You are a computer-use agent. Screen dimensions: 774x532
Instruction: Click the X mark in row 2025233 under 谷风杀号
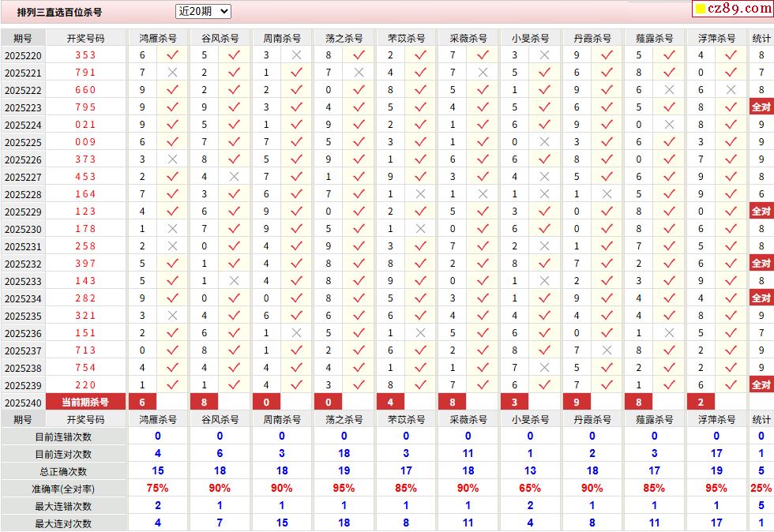click(x=234, y=281)
